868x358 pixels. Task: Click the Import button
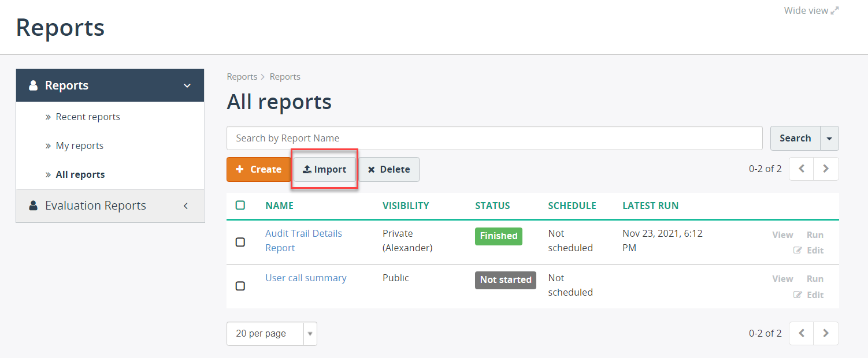click(x=325, y=169)
